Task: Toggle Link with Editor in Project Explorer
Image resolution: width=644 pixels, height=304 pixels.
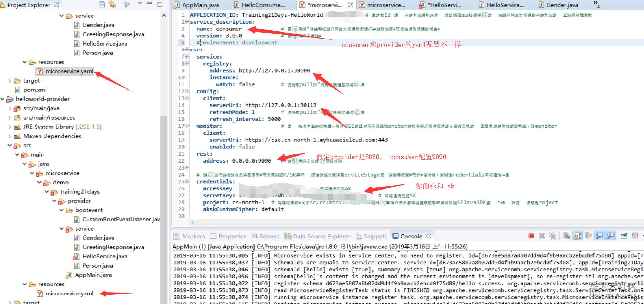Action: coord(112,4)
